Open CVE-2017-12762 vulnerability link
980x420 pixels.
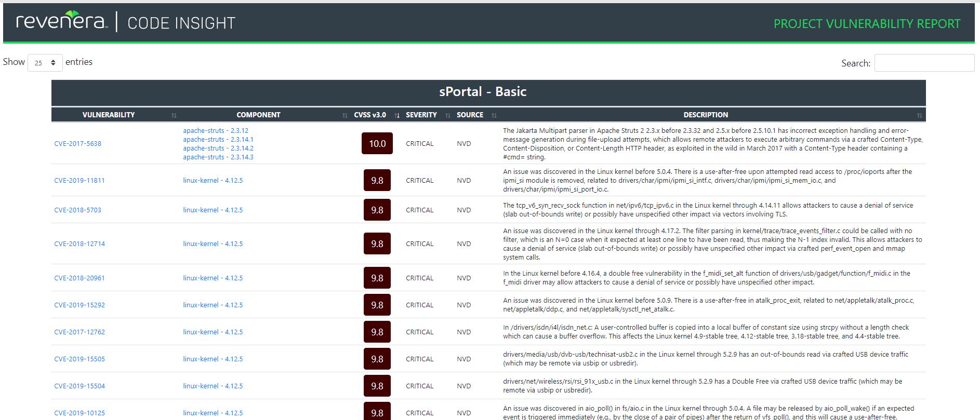click(x=80, y=332)
